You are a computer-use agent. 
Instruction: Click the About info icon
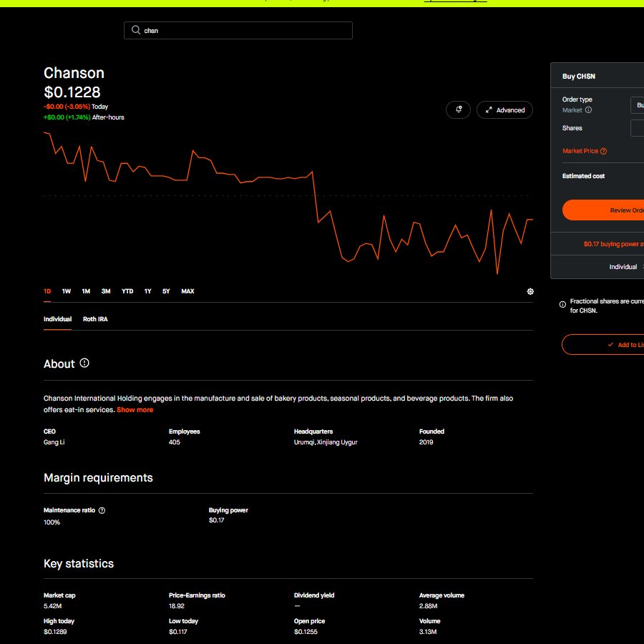84,363
